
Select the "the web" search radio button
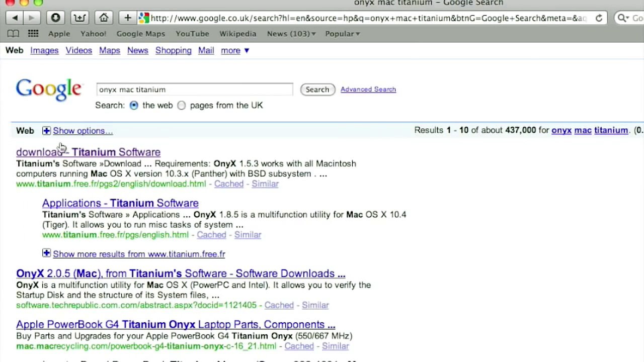(134, 105)
